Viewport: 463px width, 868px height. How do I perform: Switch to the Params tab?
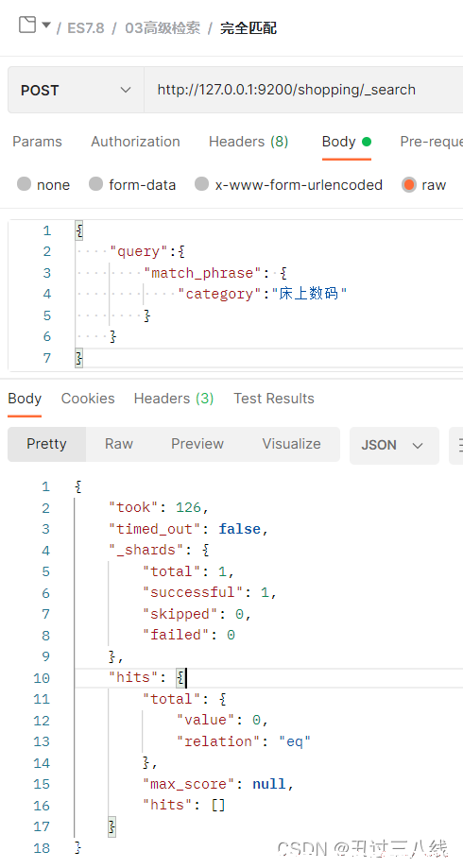tap(37, 142)
